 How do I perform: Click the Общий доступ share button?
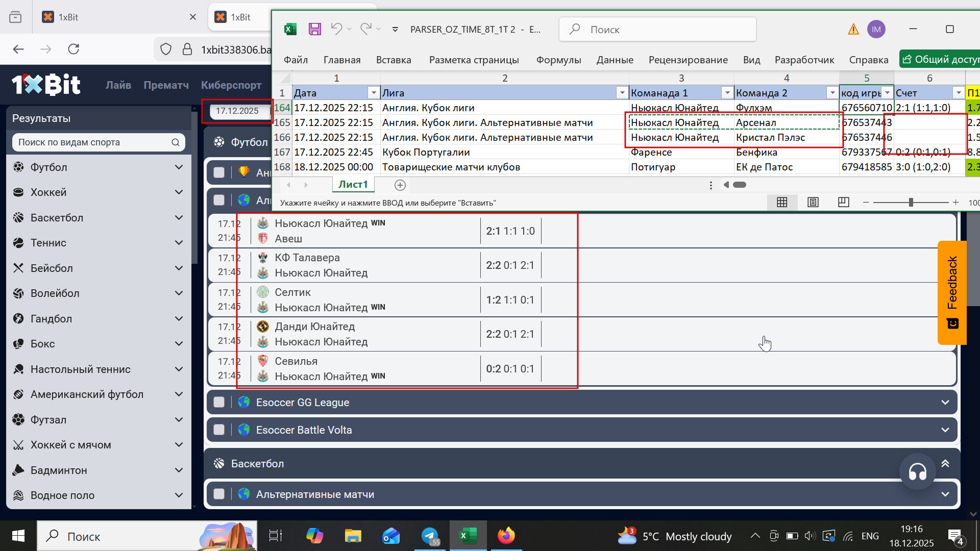[940, 59]
